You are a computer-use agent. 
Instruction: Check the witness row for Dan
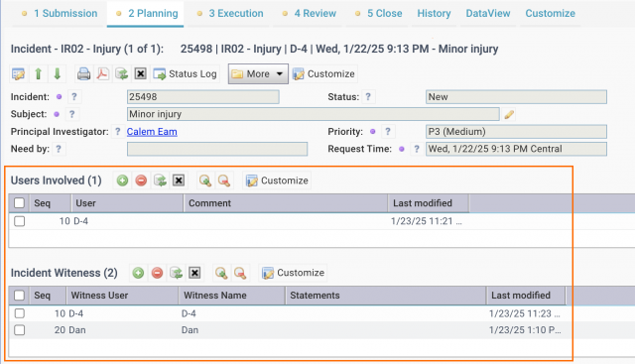pos(19,330)
